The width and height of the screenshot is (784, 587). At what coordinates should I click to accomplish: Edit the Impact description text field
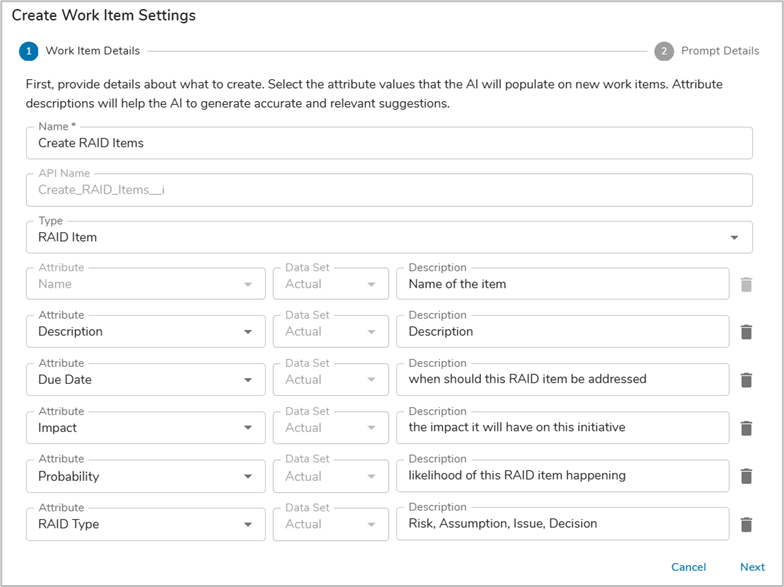562,428
